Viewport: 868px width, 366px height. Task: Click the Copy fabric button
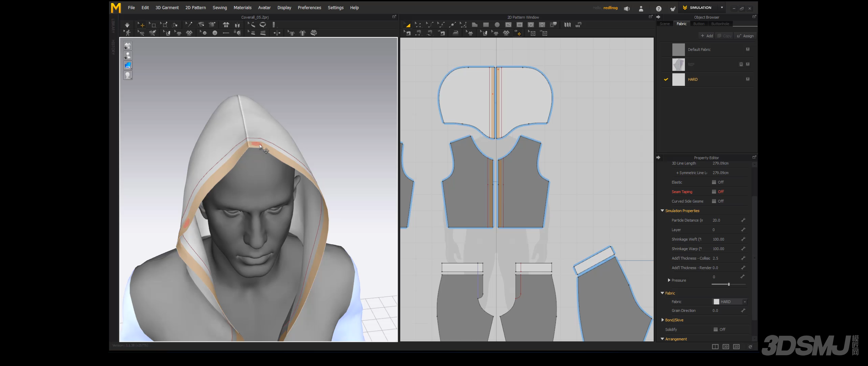(x=725, y=36)
